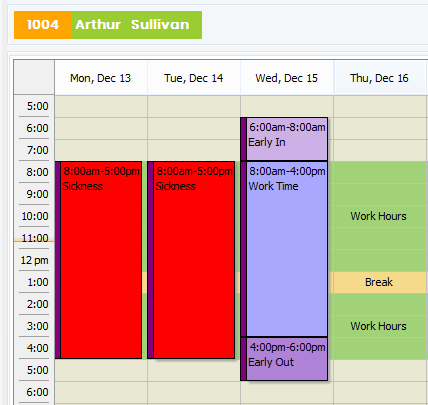This screenshot has width=428, height=405.
Task: Click the 11:00 current time marker
Action: pyautogui.click(x=34, y=241)
